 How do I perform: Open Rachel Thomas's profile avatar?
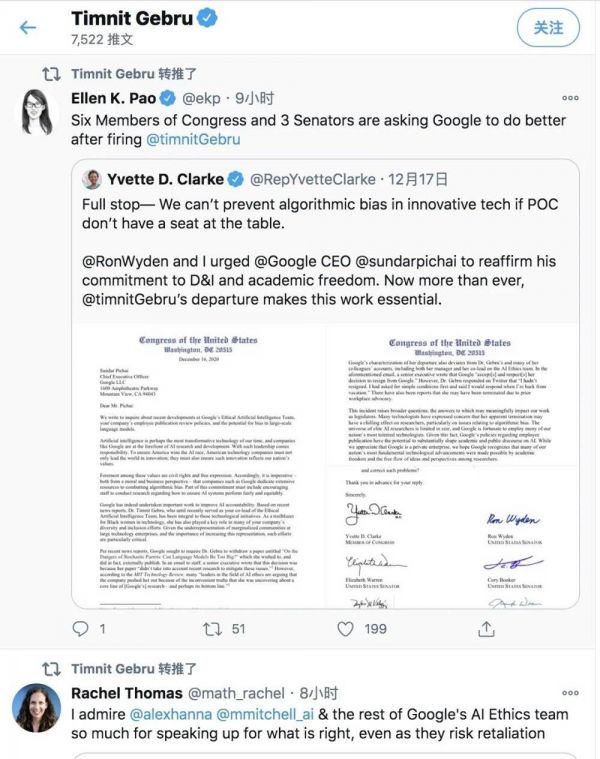pyautogui.click(x=36, y=709)
